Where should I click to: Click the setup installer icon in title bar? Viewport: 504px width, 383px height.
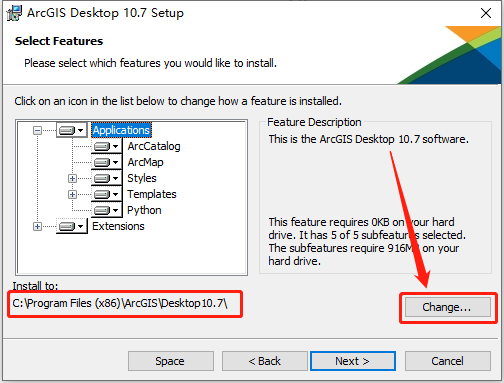(x=14, y=13)
